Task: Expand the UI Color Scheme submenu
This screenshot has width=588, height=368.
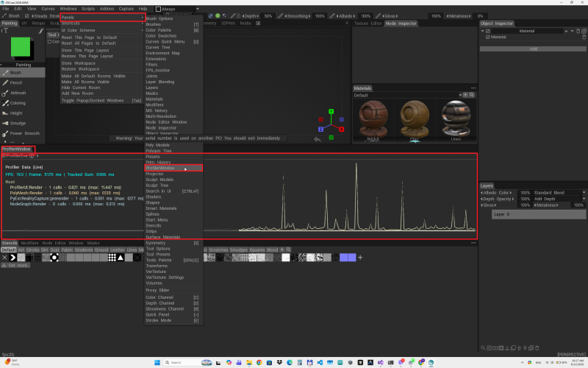Action: [x=102, y=30]
